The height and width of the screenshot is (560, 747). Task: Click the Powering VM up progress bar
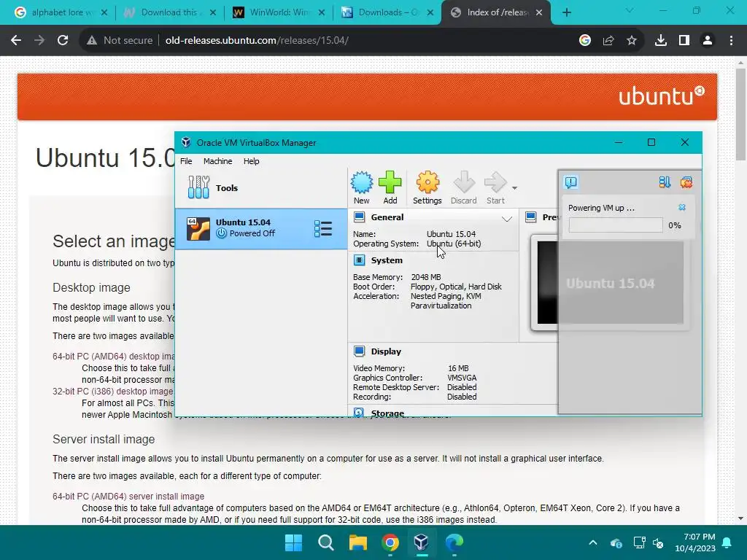click(616, 225)
